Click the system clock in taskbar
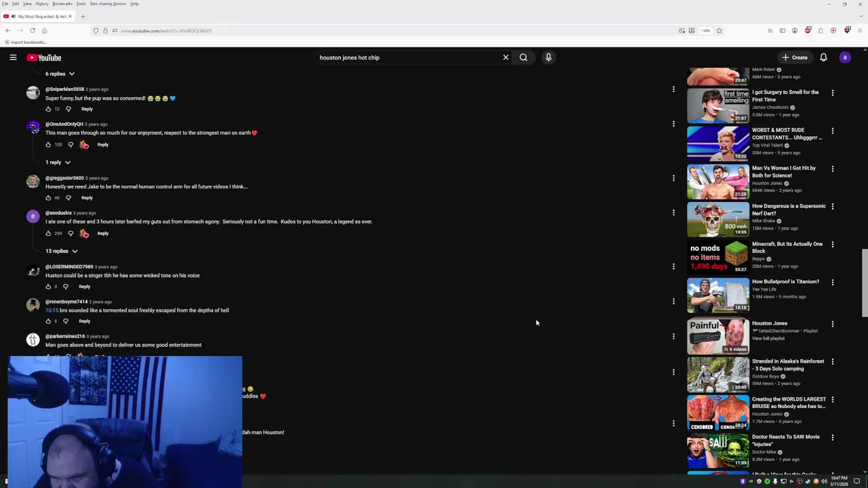The width and height of the screenshot is (868, 488). pyautogui.click(x=840, y=481)
